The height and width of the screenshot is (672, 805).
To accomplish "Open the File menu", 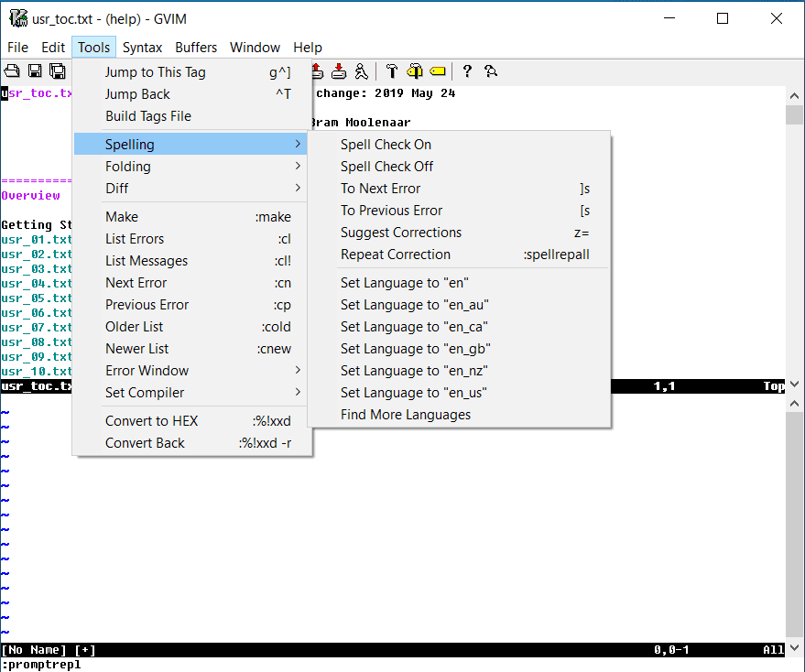I will 17,48.
